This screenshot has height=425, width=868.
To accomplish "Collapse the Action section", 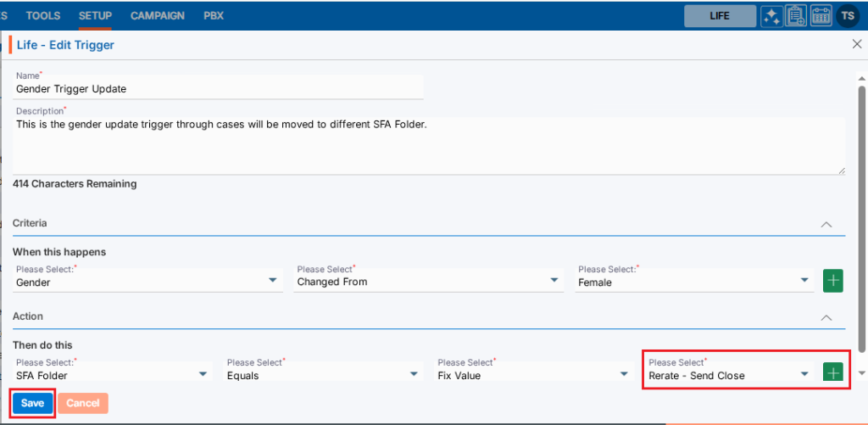I will (x=826, y=317).
